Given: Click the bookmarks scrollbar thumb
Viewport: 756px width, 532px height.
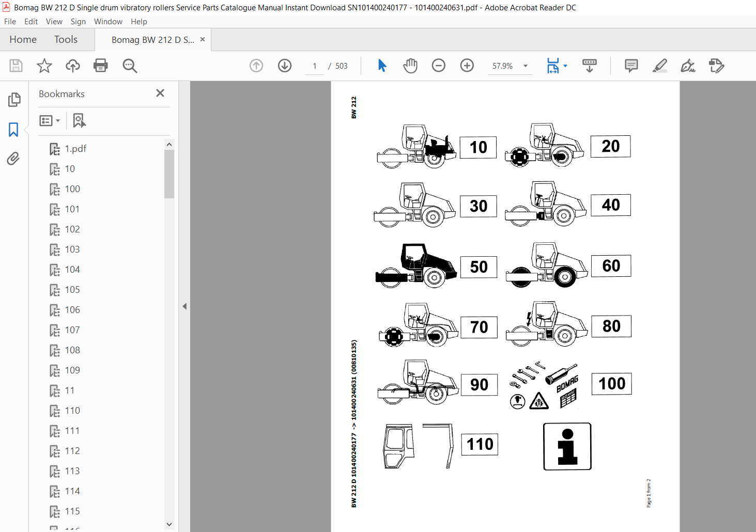Looking at the screenshot, I should (x=169, y=174).
